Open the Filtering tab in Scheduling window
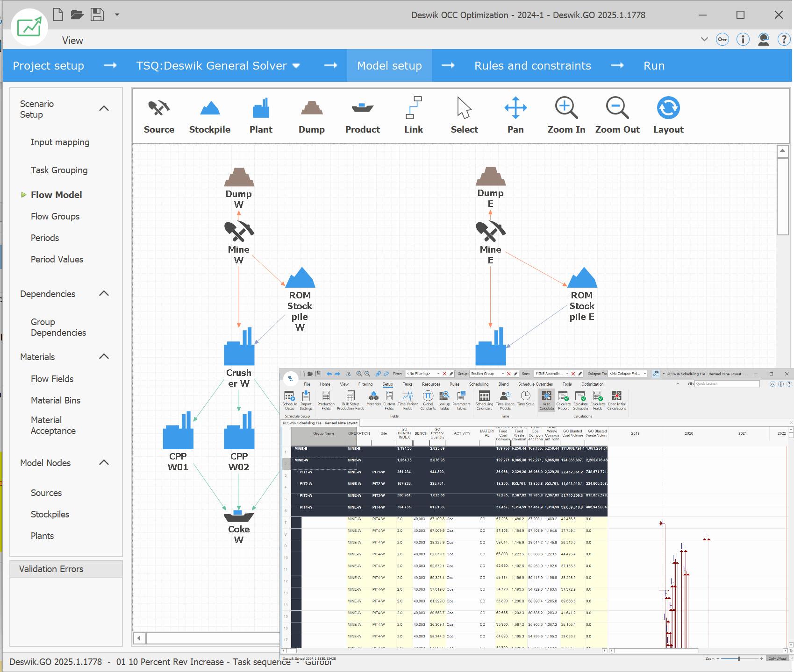This screenshot has width=794, height=672. pos(365,384)
